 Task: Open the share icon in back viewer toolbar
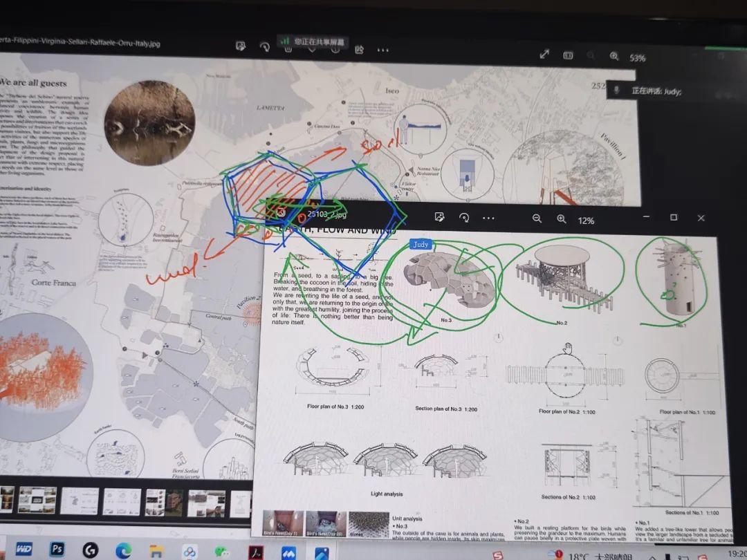(x=360, y=49)
